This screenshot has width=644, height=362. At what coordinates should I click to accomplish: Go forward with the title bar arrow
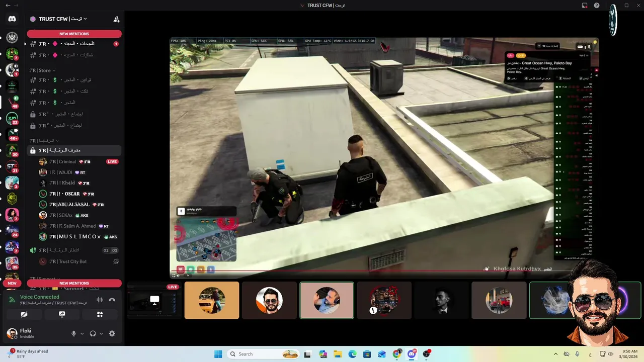[x=17, y=6]
